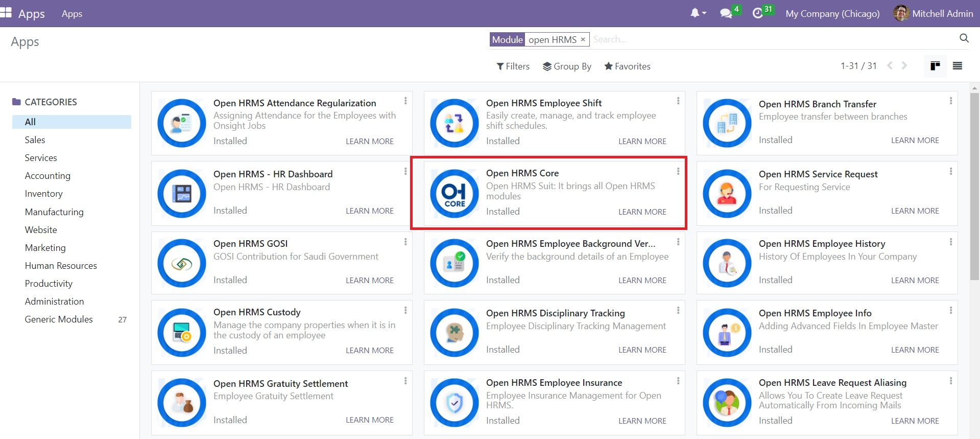Click Learn More on Open HRMS Employee Shift
The image size is (980, 439).
point(642,142)
